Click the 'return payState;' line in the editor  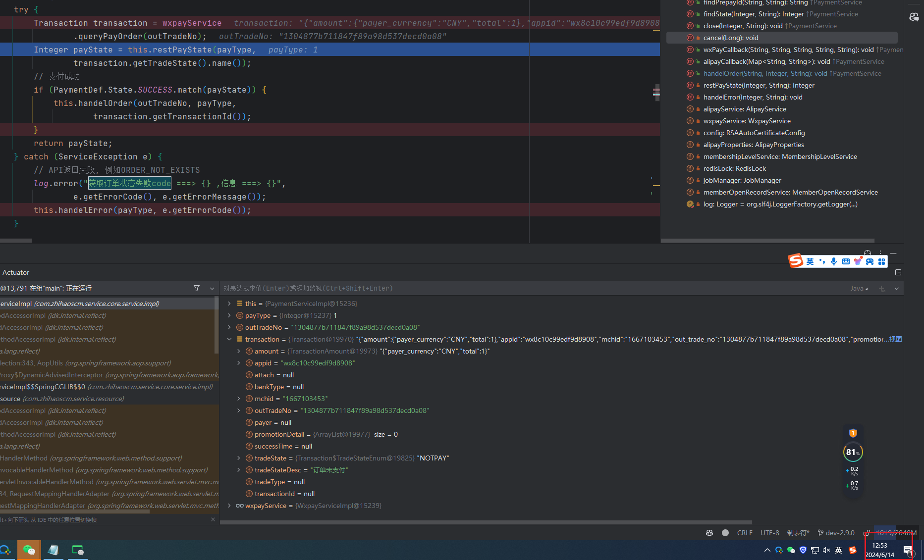click(73, 143)
